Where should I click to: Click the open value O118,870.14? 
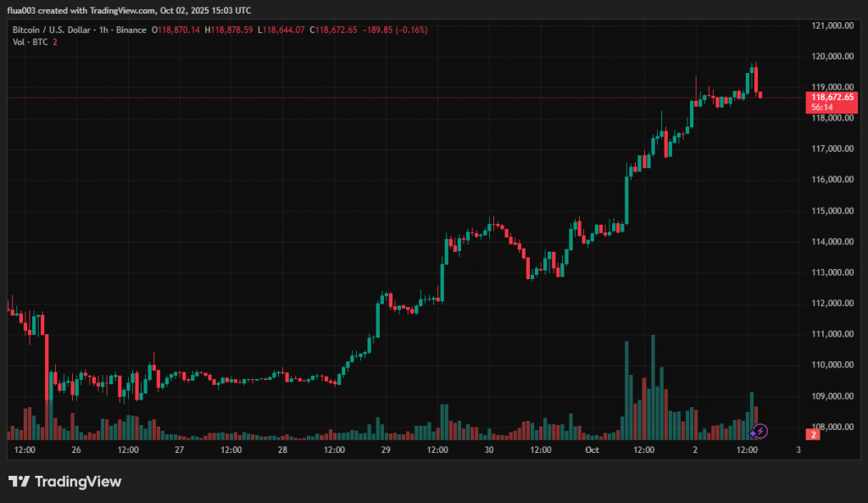pyautogui.click(x=175, y=30)
